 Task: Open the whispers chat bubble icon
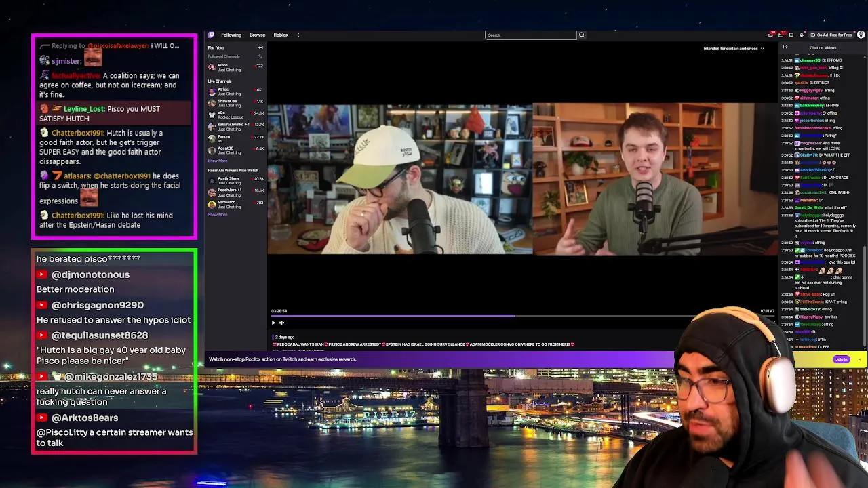pyautogui.click(x=791, y=35)
